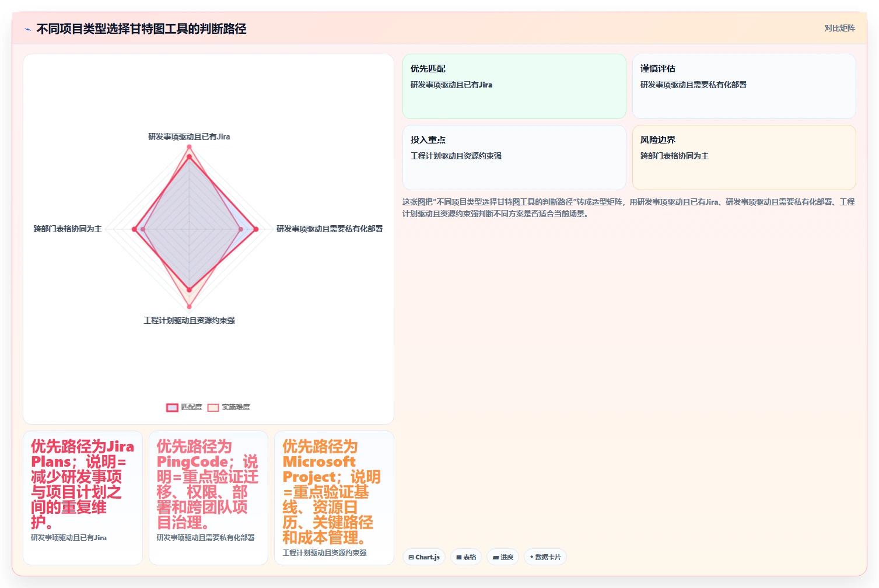Click the title 不同项目类型选择甘特图工具的判断路径
Screen dimensions: 879x588
click(141, 29)
